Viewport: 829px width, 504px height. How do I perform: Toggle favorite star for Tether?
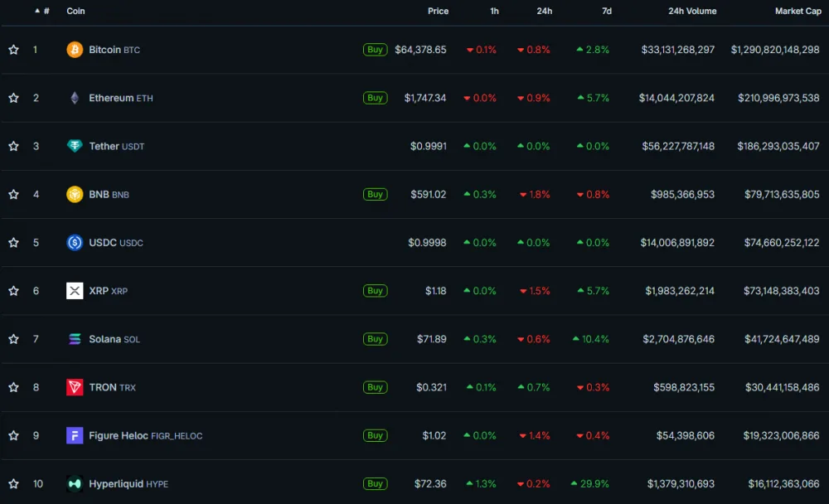coord(14,146)
